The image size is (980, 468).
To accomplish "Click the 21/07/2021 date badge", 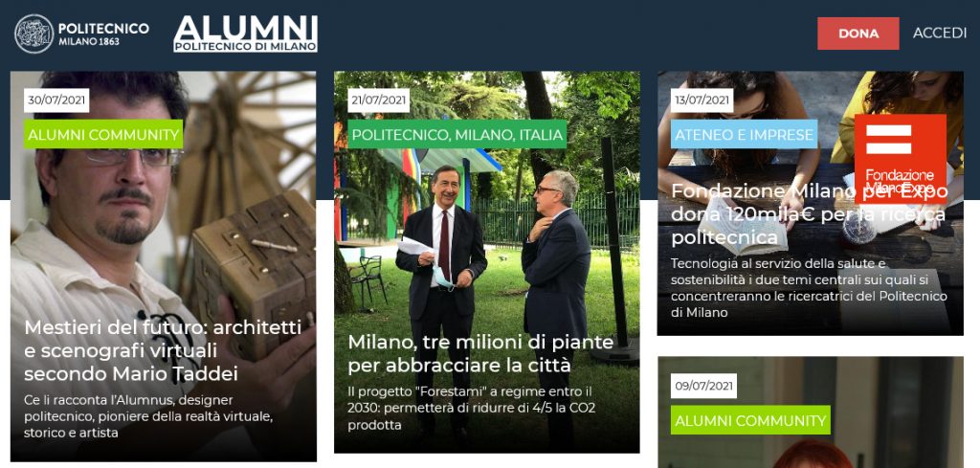I will [x=378, y=100].
